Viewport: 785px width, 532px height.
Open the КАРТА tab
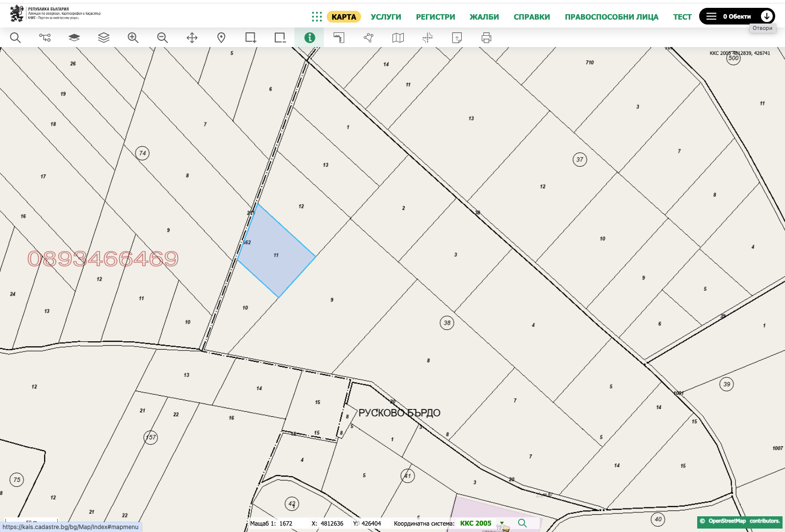[x=344, y=17]
